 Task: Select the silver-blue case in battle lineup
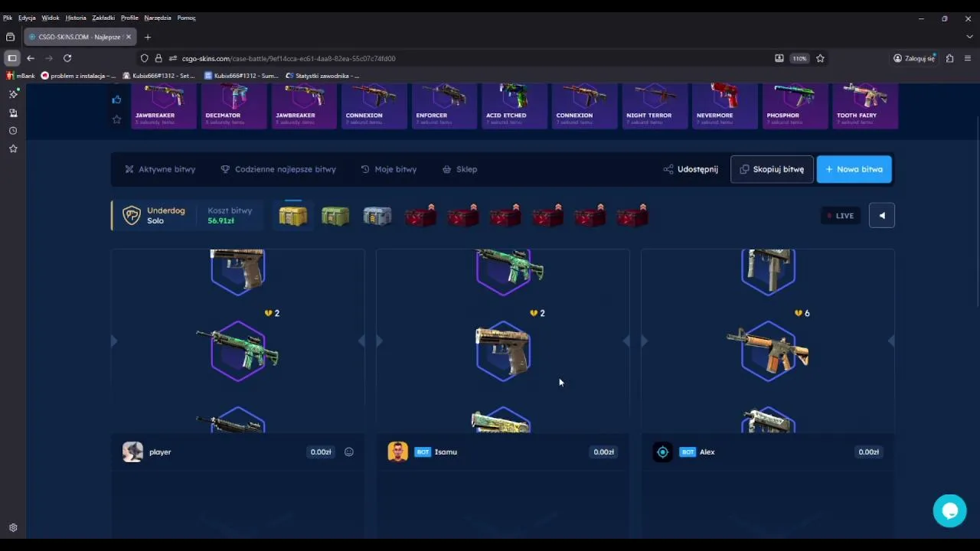(377, 216)
